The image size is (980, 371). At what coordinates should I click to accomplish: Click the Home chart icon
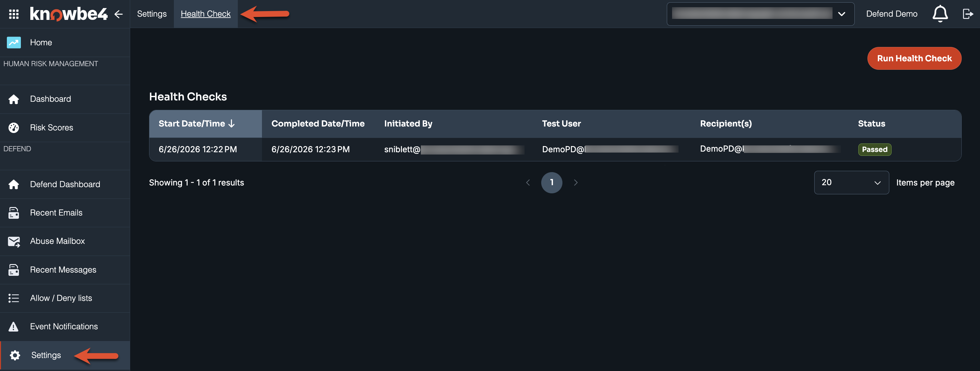coord(14,43)
